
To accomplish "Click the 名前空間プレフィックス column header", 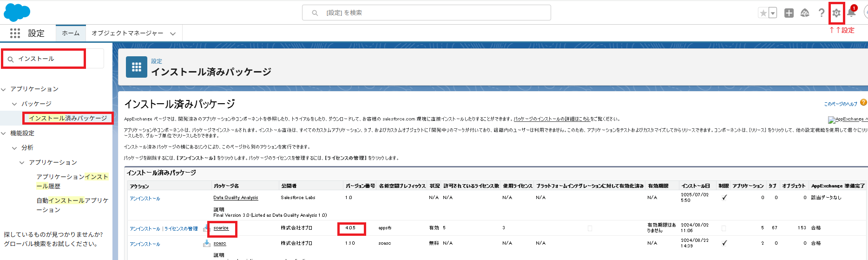I will click(402, 186).
